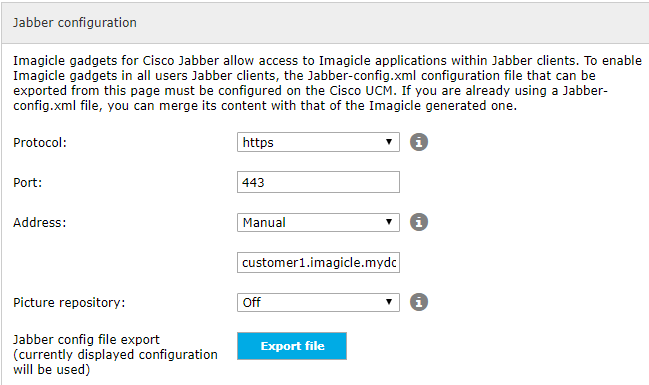Click the info icon beside Address dropdown
Viewport: 649px width, 385px height.
coord(419,222)
